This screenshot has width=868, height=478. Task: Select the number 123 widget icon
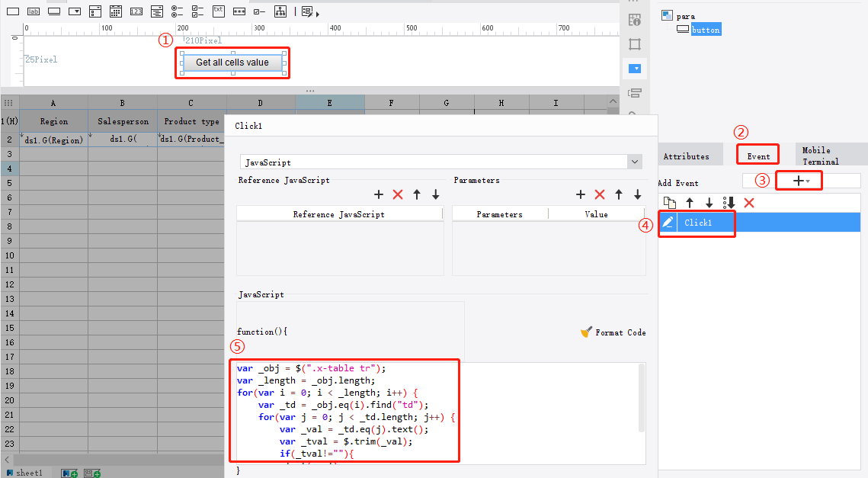pyautogui.click(x=136, y=11)
